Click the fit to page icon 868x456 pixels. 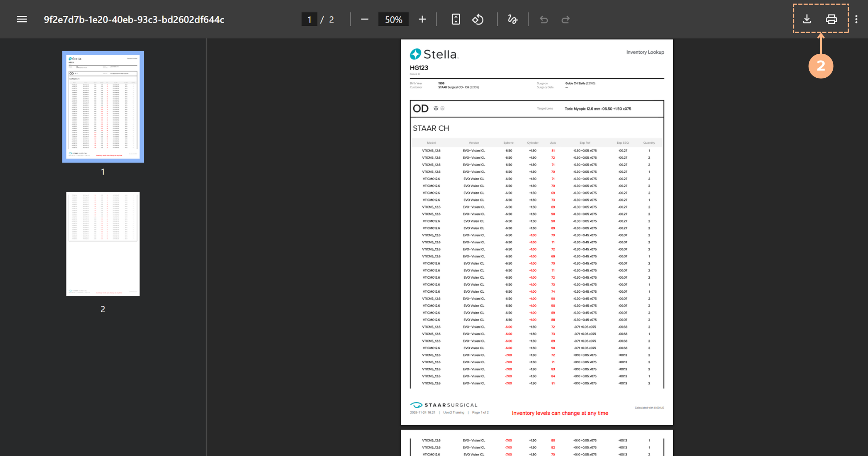(456, 19)
